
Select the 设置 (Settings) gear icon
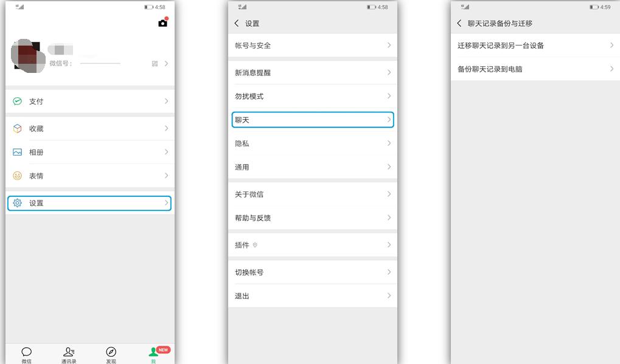pos(18,202)
